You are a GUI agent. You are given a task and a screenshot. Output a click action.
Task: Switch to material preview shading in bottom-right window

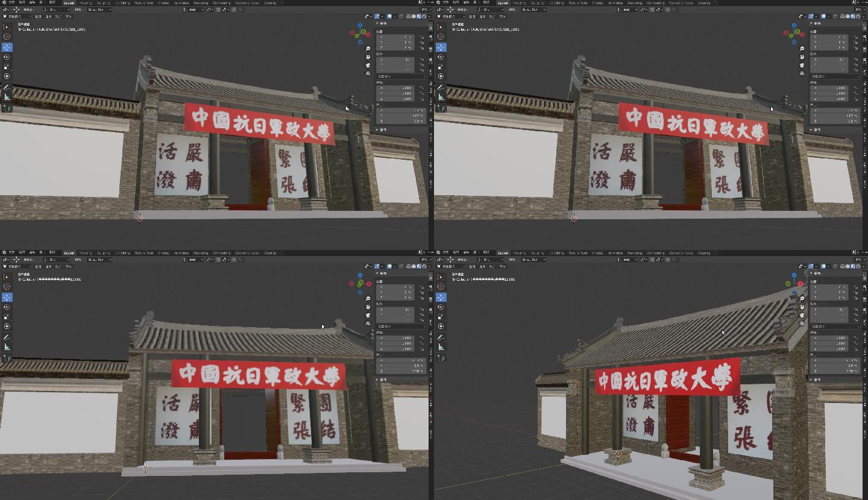tap(853, 266)
